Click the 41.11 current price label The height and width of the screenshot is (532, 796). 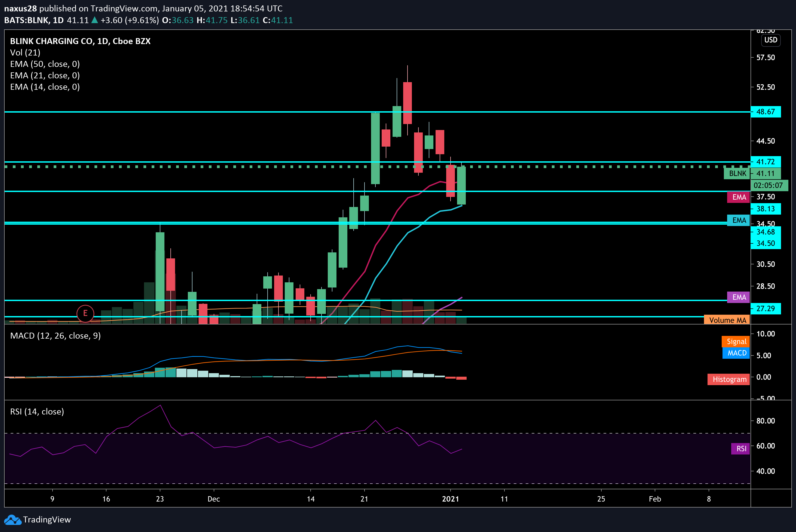tap(766, 173)
